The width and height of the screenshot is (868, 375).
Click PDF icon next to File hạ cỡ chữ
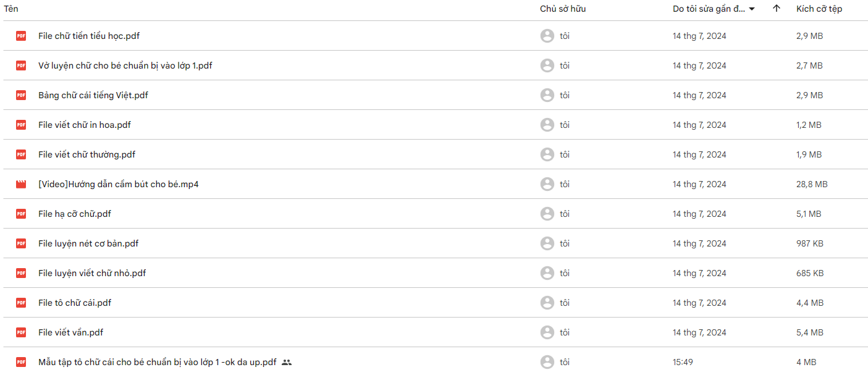21,214
